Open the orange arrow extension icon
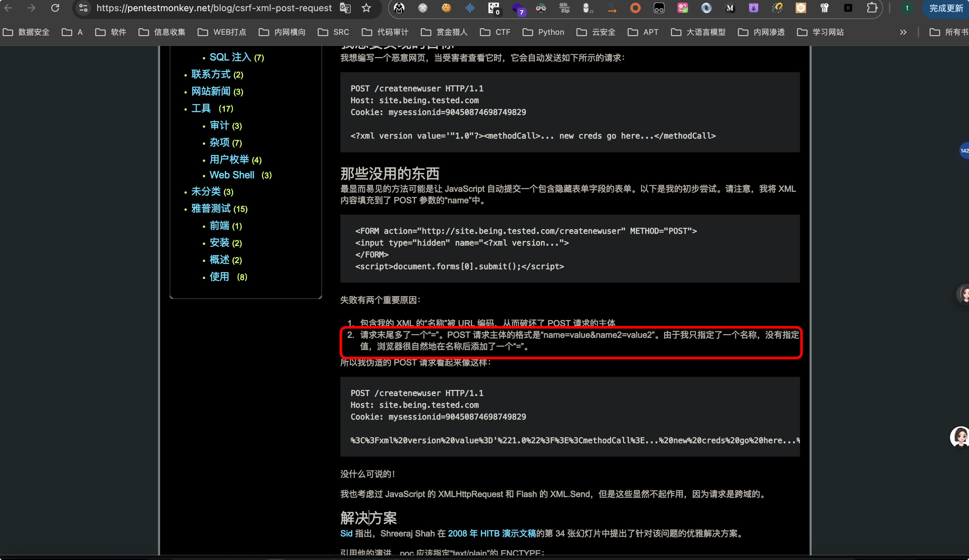This screenshot has width=969, height=560. [x=612, y=8]
